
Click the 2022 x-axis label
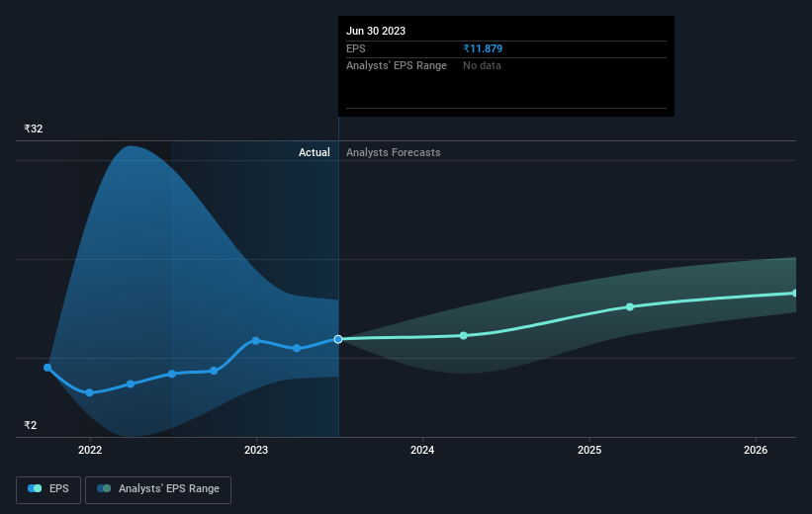click(90, 451)
